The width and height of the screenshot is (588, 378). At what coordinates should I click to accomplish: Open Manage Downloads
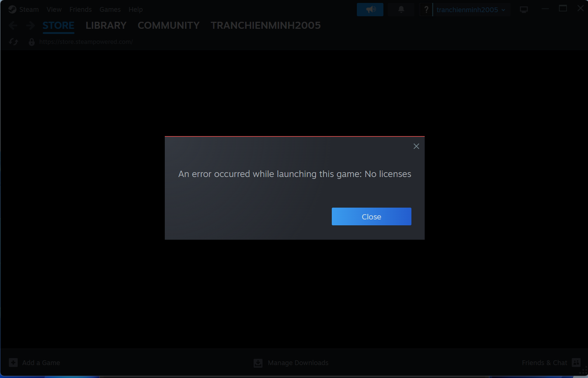[298, 363]
